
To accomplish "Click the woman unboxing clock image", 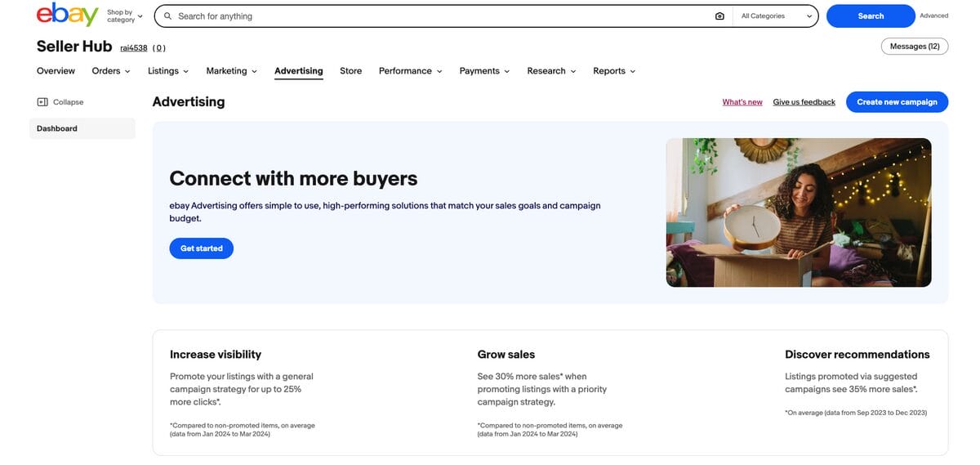I will (x=799, y=212).
